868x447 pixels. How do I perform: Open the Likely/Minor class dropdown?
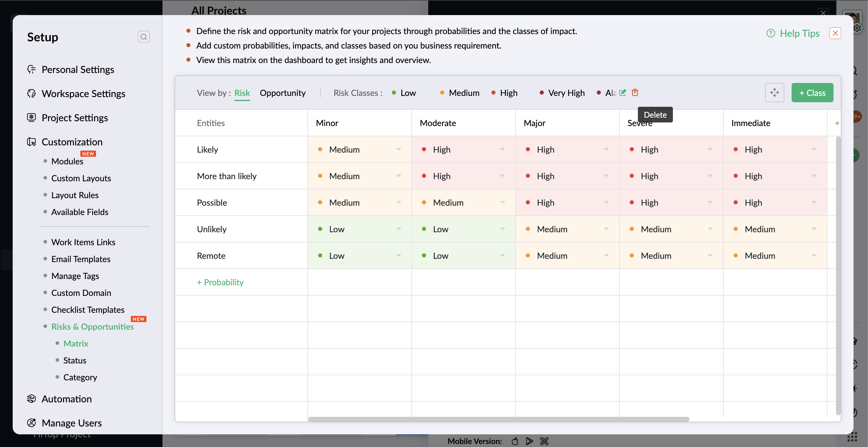coord(398,149)
